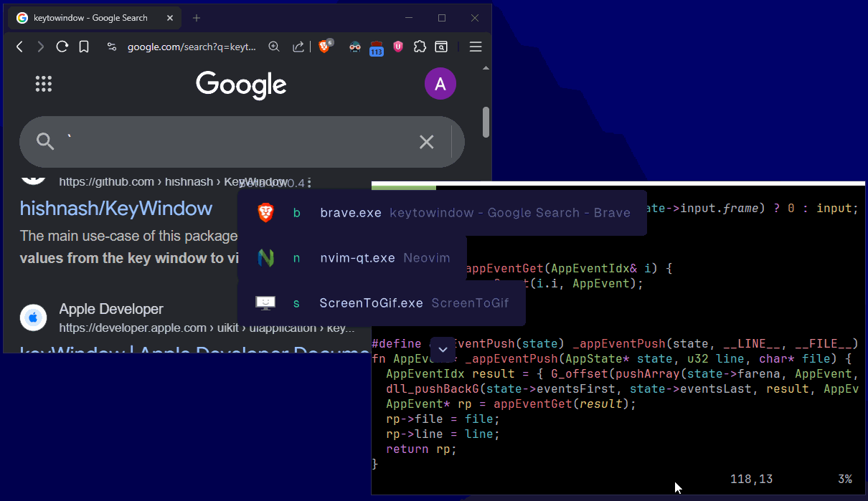Open a new browser tab
This screenshot has height=501, width=868.
click(197, 18)
